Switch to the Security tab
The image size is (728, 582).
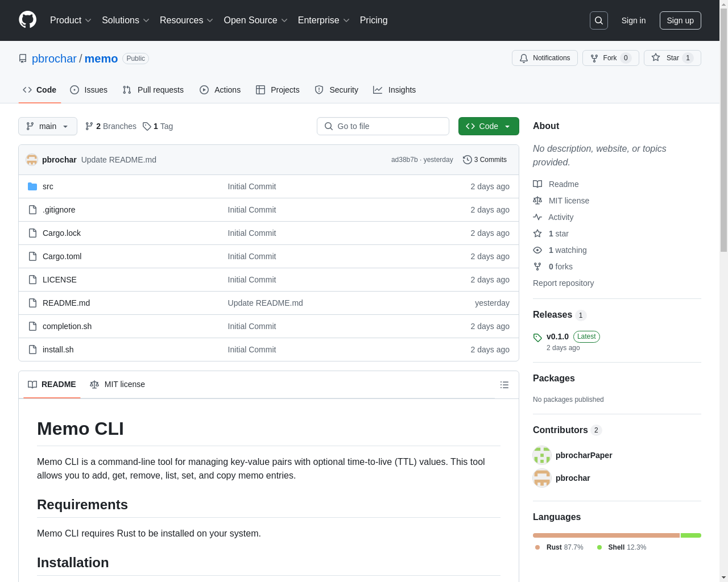click(337, 90)
